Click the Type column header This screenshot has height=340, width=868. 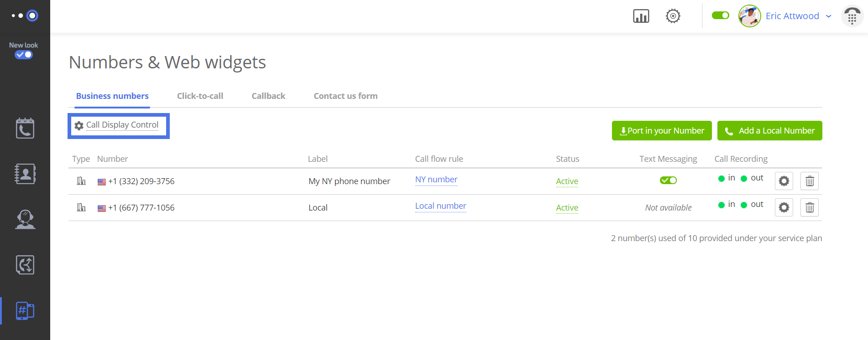click(x=81, y=159)
